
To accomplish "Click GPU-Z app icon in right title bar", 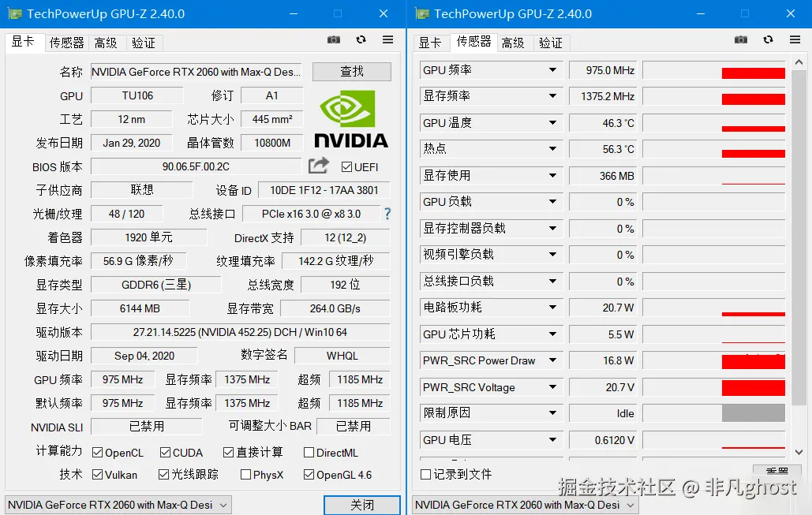I will [422, 14].
